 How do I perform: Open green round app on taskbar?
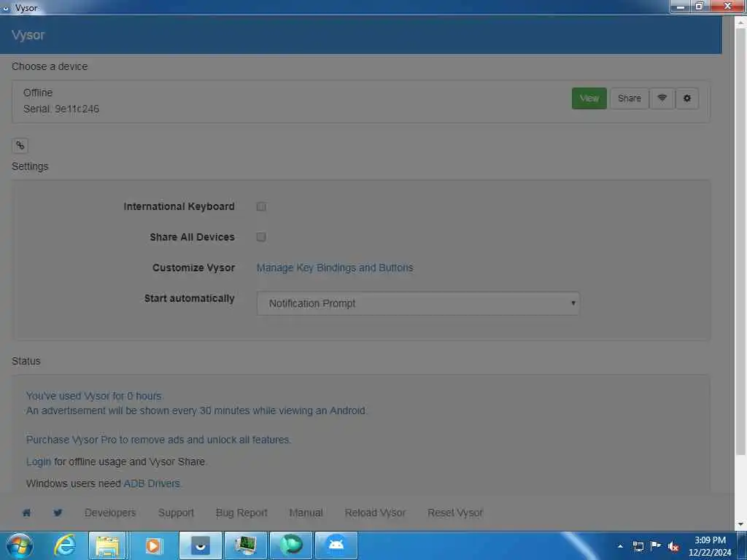[x=290, y=545]
